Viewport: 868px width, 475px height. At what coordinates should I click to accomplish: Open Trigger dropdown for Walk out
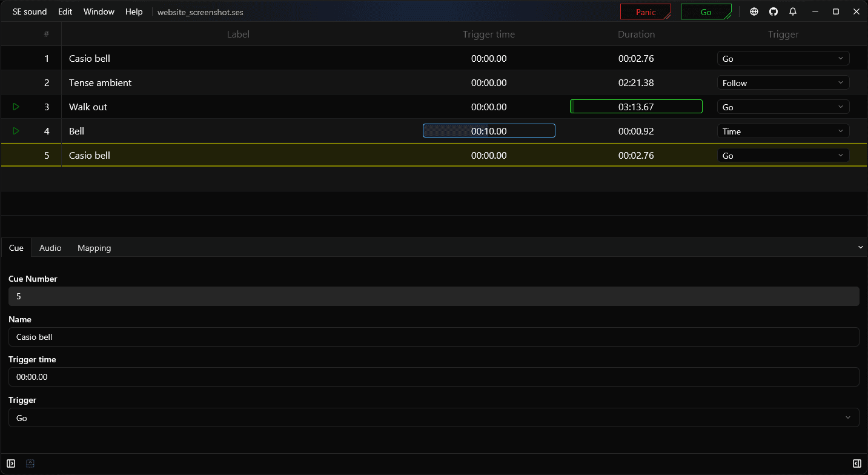tap(783, 107)
